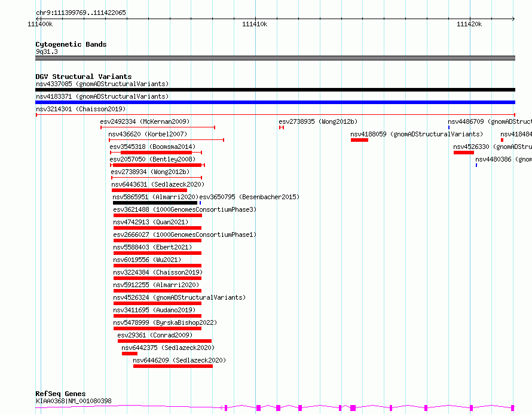
Task: Select nsv5478999 (ByrskaBishop2022) red bar
Action: (157, 328)
